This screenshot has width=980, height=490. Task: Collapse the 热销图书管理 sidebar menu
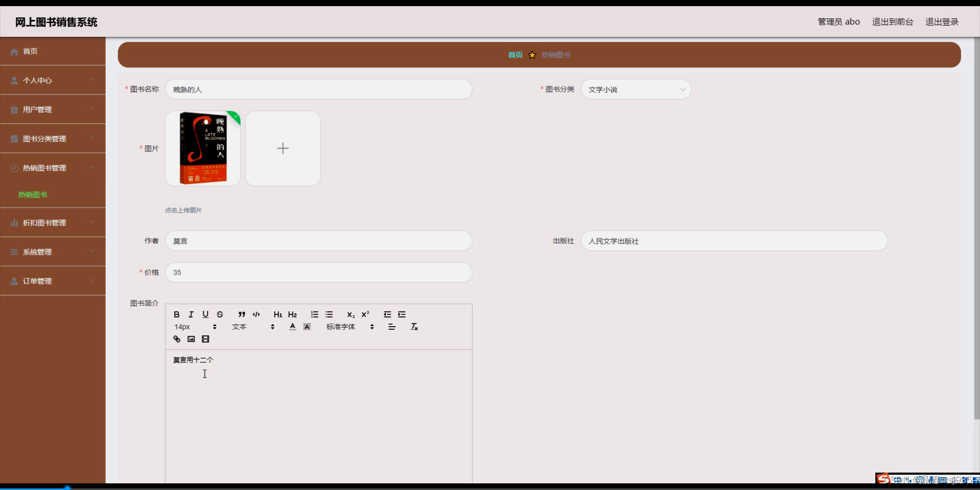click(x=53, y=167)
